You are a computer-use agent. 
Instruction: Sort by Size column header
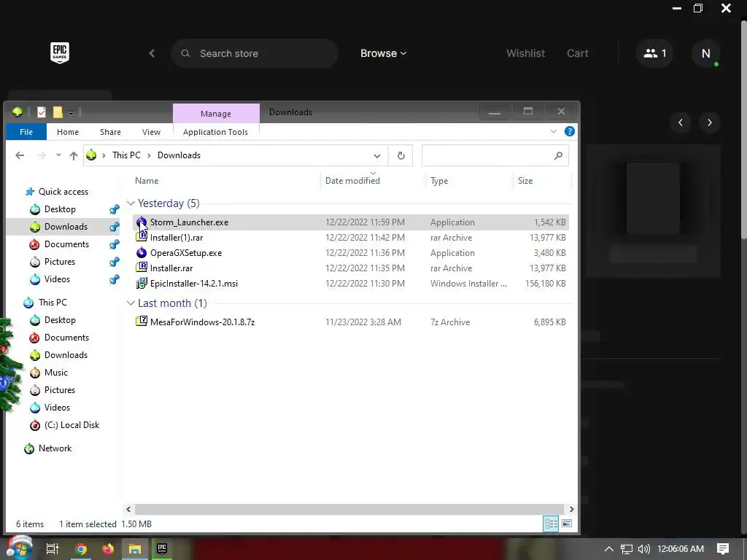(525, 181)
